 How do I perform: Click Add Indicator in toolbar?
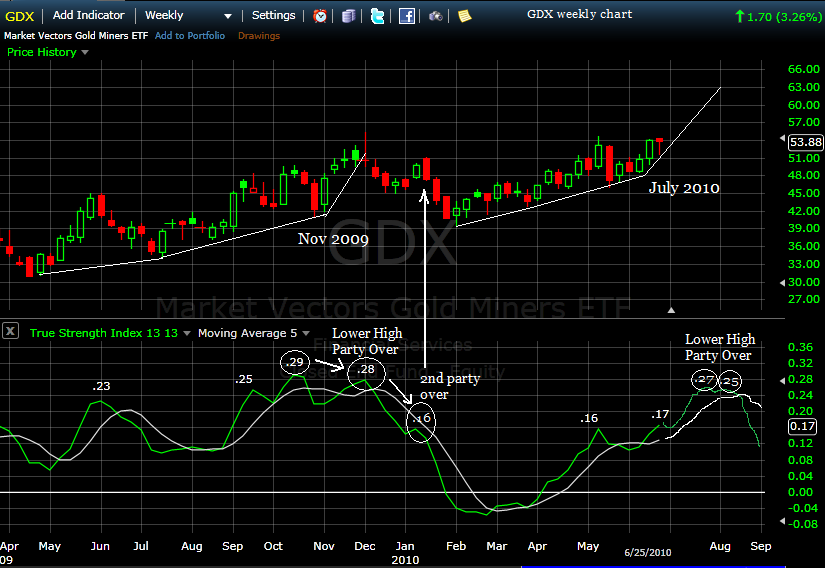click(x=88, y=15)
